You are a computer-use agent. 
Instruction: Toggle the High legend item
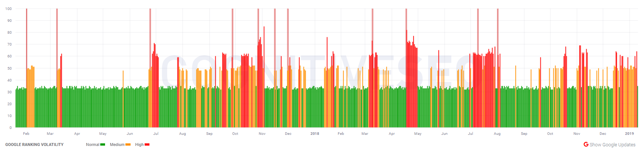coord(142,144)
